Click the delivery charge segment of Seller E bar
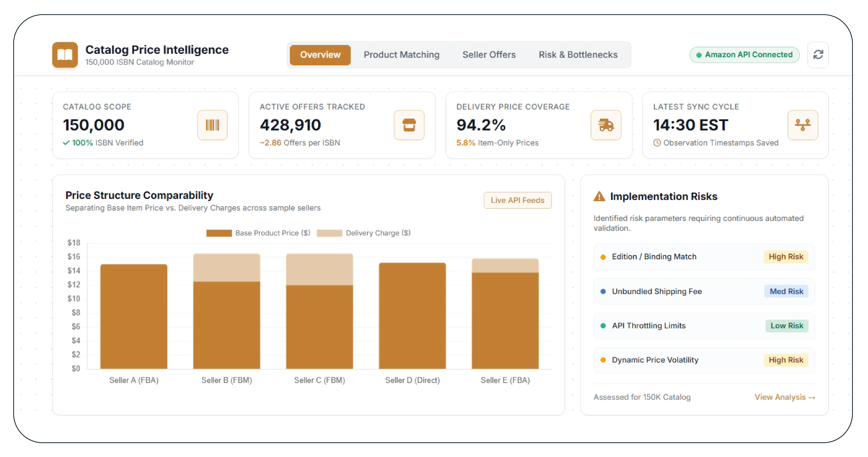This screenshot has width=868, height=457. coord(505,266)
